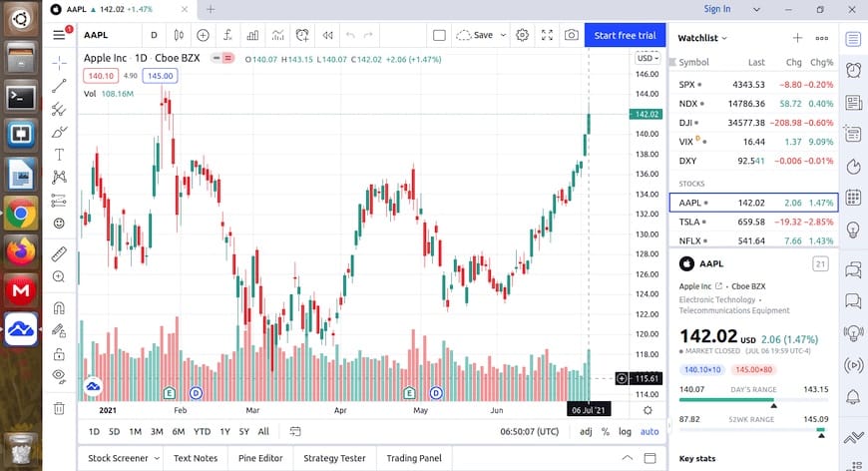Image resolution: width=868 pixels, height=471 pixels.
Task: Click the 145.00 ask price button
Action: pyautogui.click(x=160, y=76)
